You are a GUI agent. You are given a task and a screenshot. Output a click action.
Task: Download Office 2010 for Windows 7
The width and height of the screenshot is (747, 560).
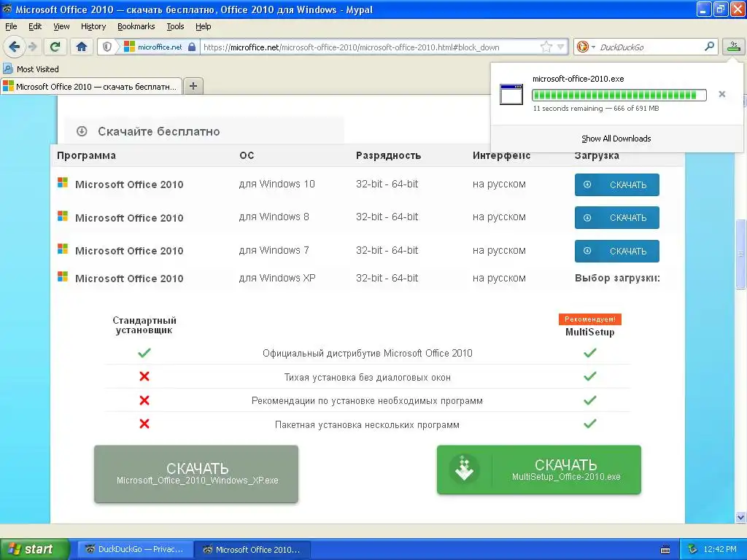click(x=616, y=251)
